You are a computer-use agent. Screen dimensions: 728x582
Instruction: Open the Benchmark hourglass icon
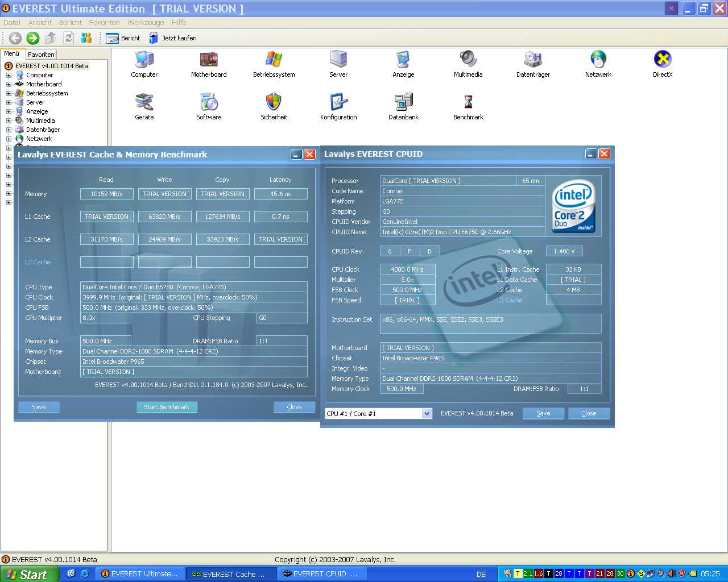(x=468, y=106)
